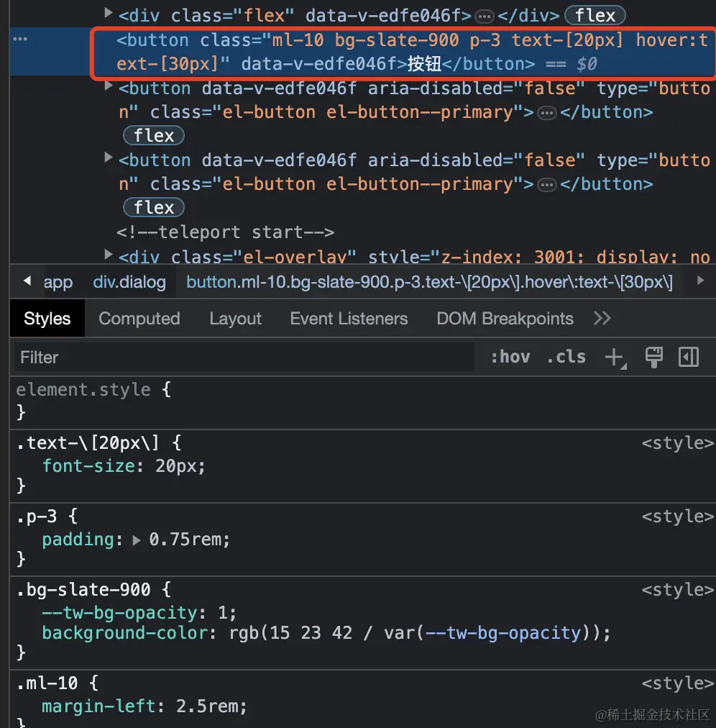
Task: Click the .bg-slate-900 selector
Action: pyautogui.click(x=83, y=590)
